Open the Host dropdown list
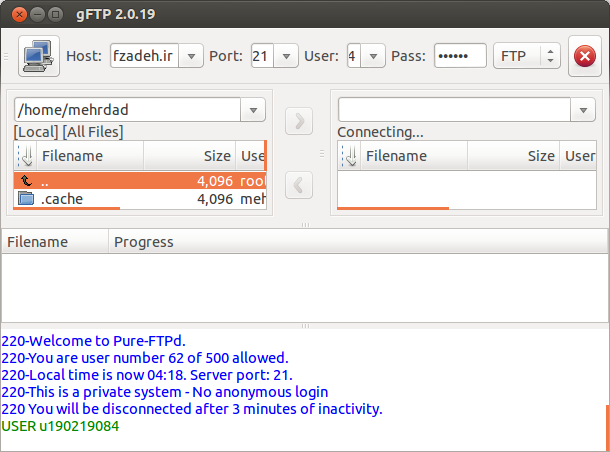 click(x=191, y=56)
